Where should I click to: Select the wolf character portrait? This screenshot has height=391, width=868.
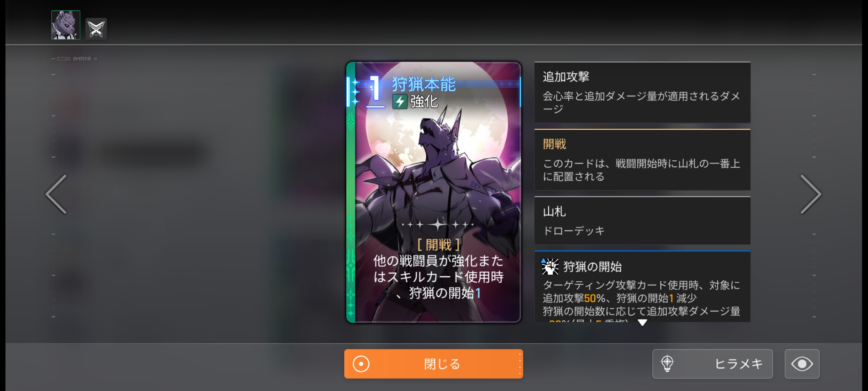[x=66, y=25]
